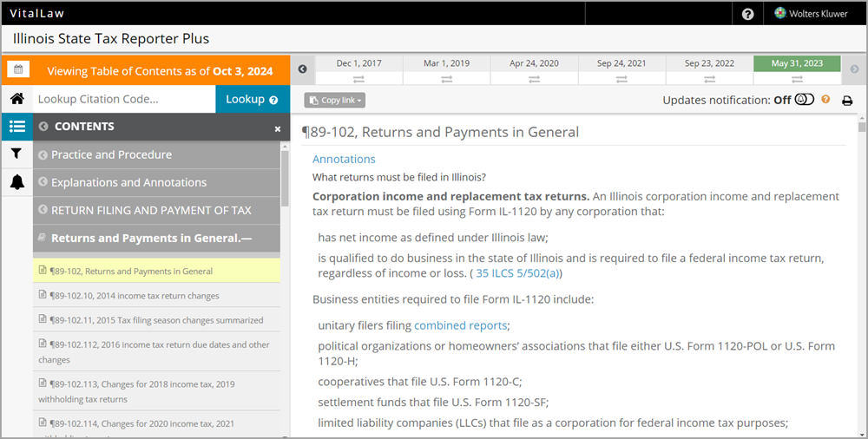
Task: Click document icon of ¶89-102.10 entry
Action: pos(43,294)
